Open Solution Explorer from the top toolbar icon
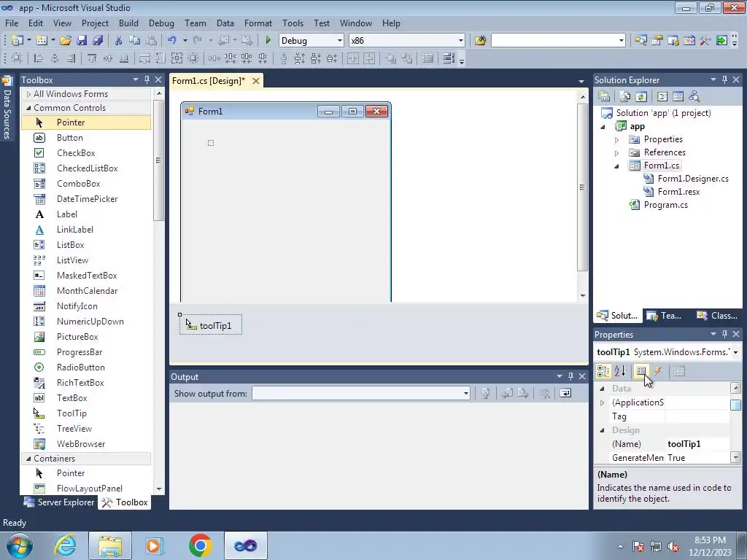The width and height of the screenshot is (747, 560). click(x=641, y=41)
